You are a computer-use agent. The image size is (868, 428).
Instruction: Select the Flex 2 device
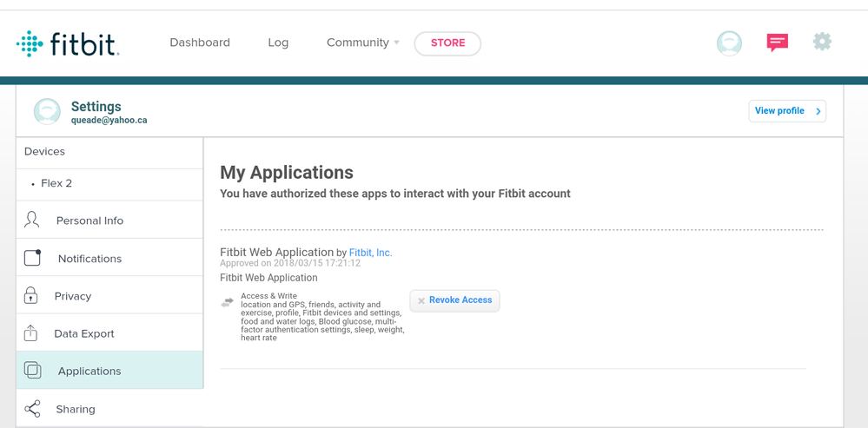(x=109, y=183)
